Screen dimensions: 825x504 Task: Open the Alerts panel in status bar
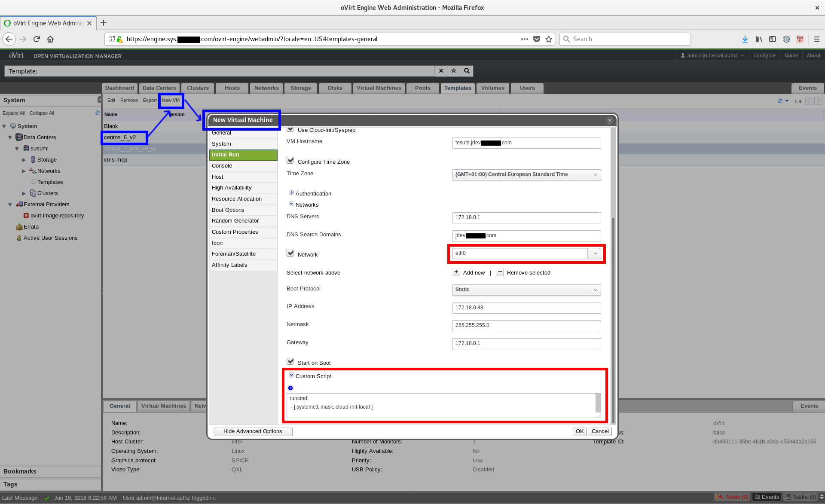[x=732, y=497]
